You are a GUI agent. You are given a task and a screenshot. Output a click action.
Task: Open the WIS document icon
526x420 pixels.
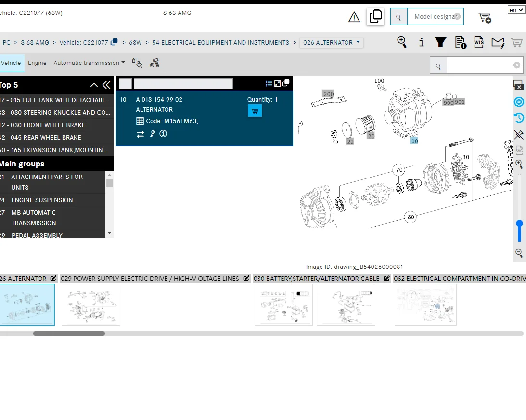[479, 42]
